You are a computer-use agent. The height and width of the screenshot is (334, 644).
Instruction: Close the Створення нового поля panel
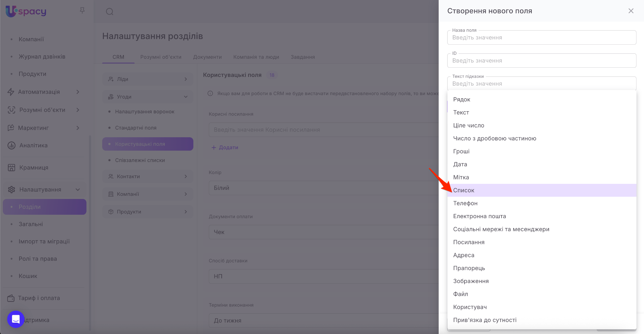pyautogui.click(x=631, y=11)
